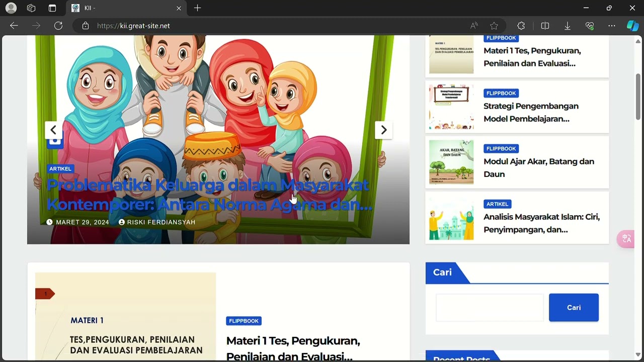Open the tab actions menu icon

coord(52,8)
